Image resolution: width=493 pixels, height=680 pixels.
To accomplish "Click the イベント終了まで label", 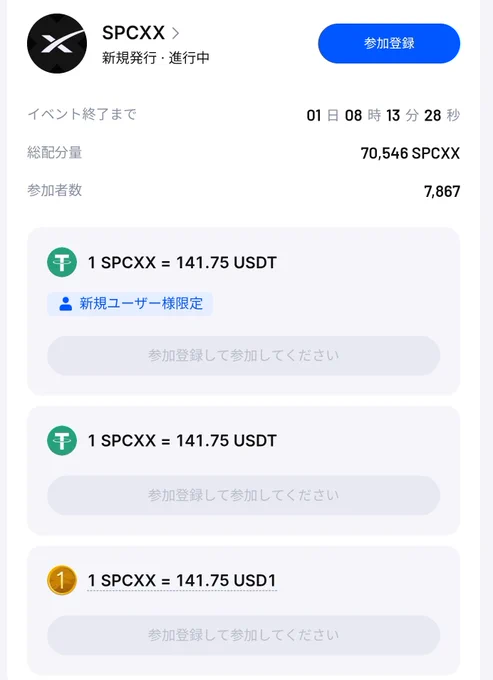I will pyautogui.click(x=82, y=114).
